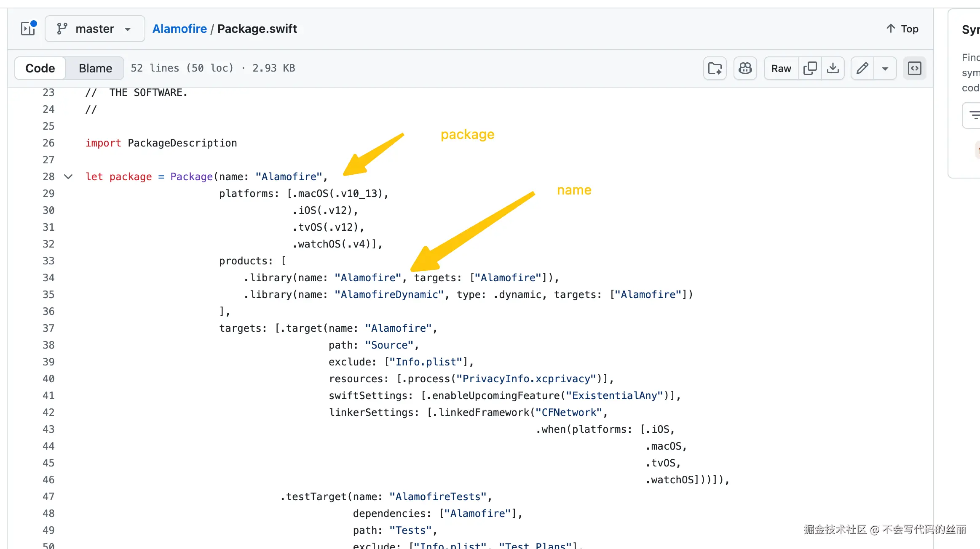Click the Package symbol on line 28
Viewport: 980px width, 549px height.
pos(191,177)
